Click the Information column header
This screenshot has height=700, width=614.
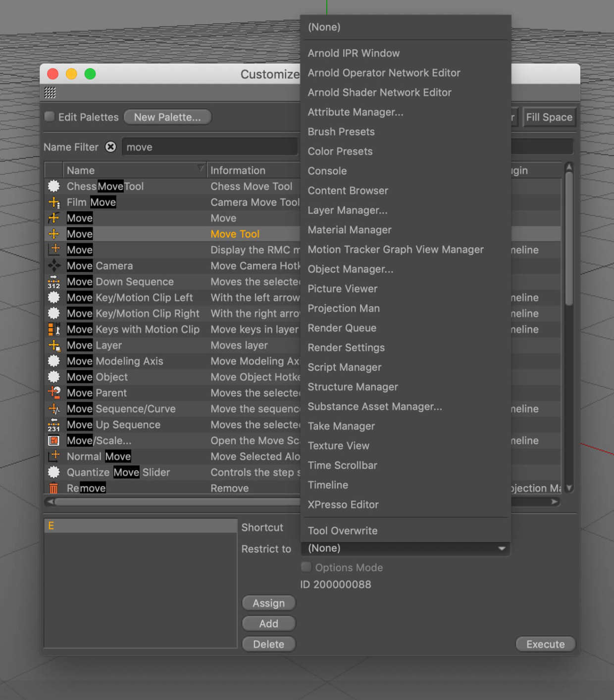254,170
